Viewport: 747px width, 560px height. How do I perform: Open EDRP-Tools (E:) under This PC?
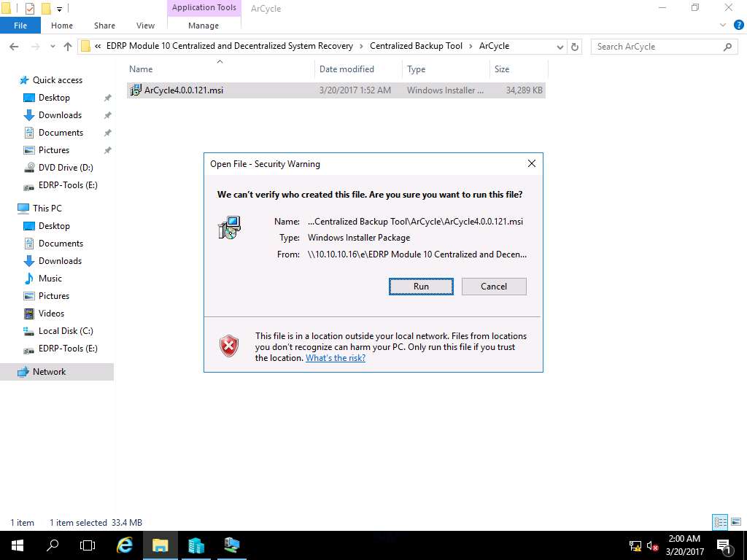68,349
